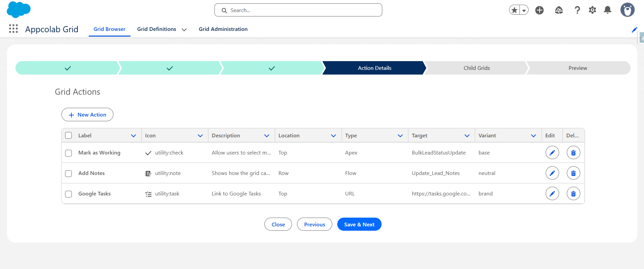
Task: Click the New Action button
Action: (87, 115)
